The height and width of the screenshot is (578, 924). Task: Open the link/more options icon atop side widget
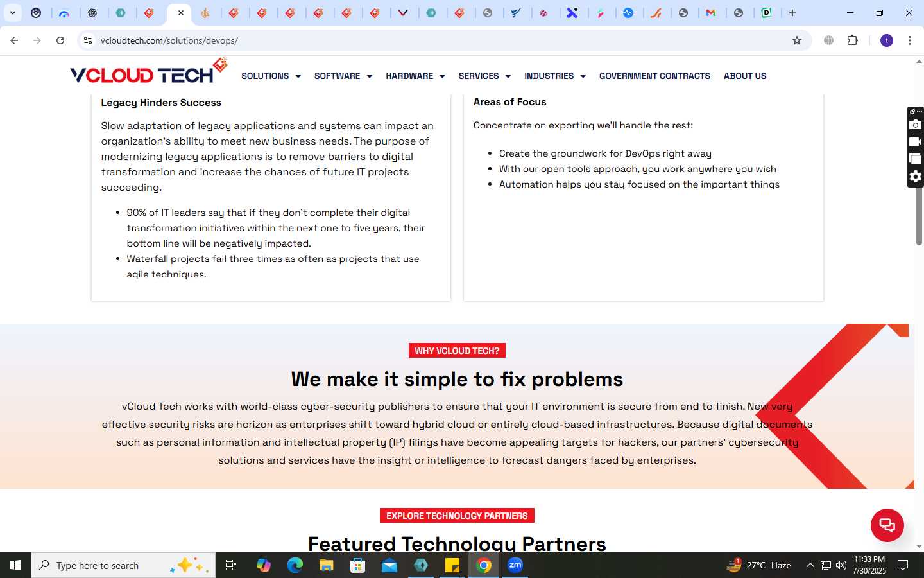pyautogui.click(x=916, y=112)
